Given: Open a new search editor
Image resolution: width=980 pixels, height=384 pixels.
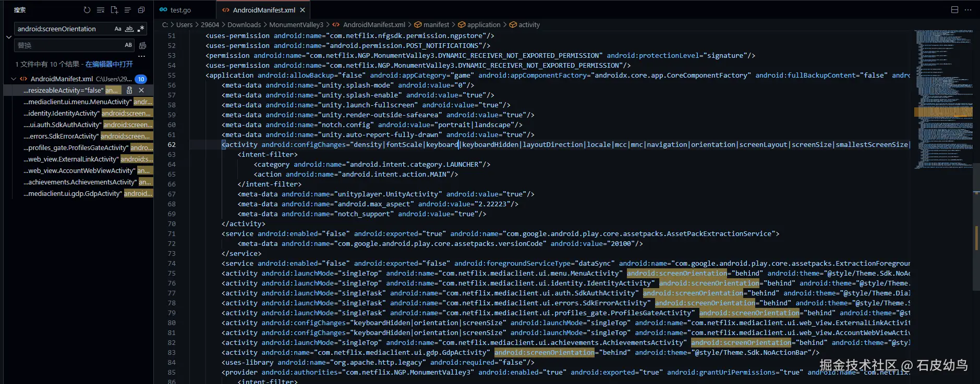Looking at the screenshot, I should click(114, 10).
